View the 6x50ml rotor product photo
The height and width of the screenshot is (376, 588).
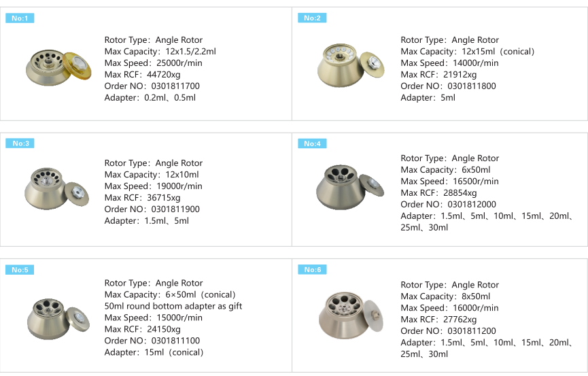pos(349,188)
